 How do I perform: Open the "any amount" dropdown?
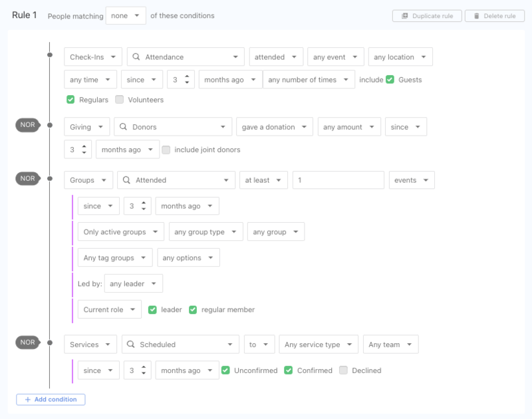tap(349, 126)
